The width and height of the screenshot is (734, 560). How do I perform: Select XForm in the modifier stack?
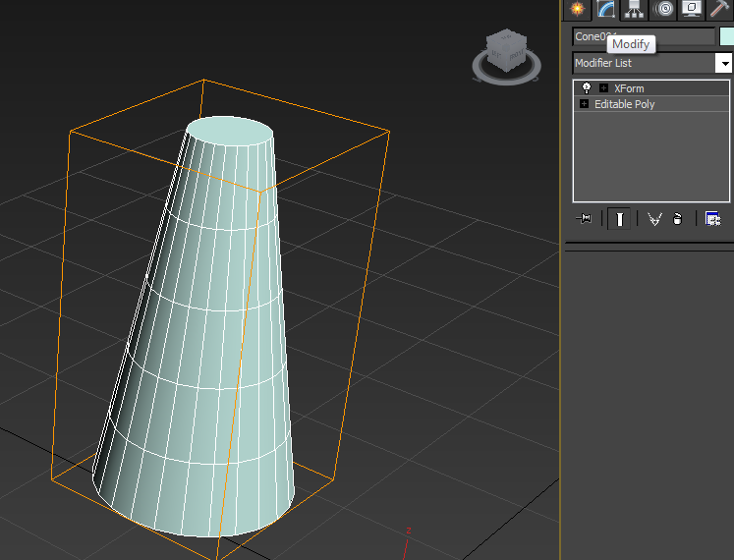click(x=629, y=88)
